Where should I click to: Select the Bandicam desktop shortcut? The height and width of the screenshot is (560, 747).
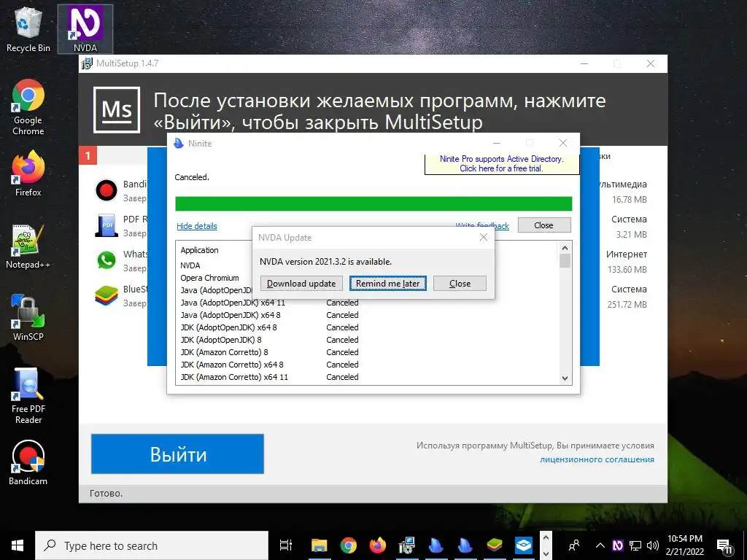[x=28, y=463]
